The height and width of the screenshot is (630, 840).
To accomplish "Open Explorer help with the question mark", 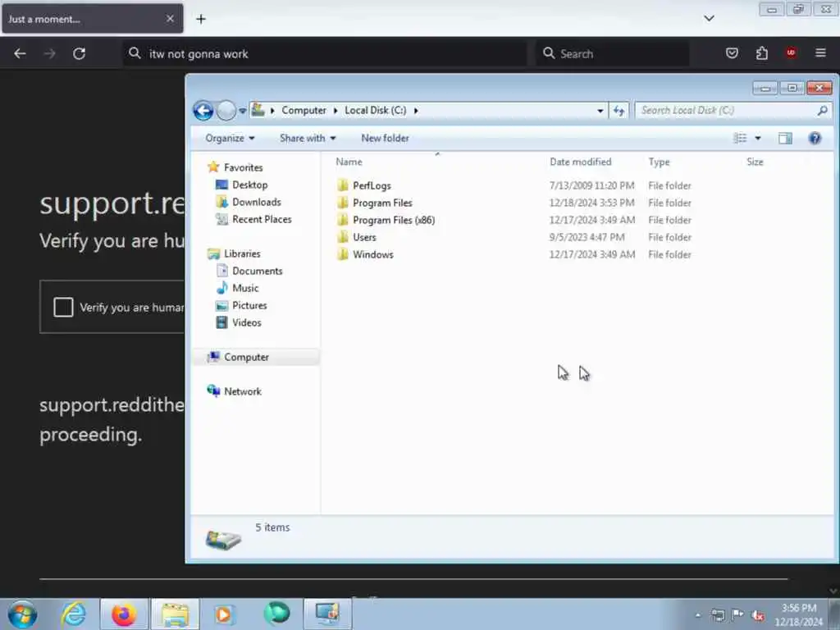I will 815,138.
